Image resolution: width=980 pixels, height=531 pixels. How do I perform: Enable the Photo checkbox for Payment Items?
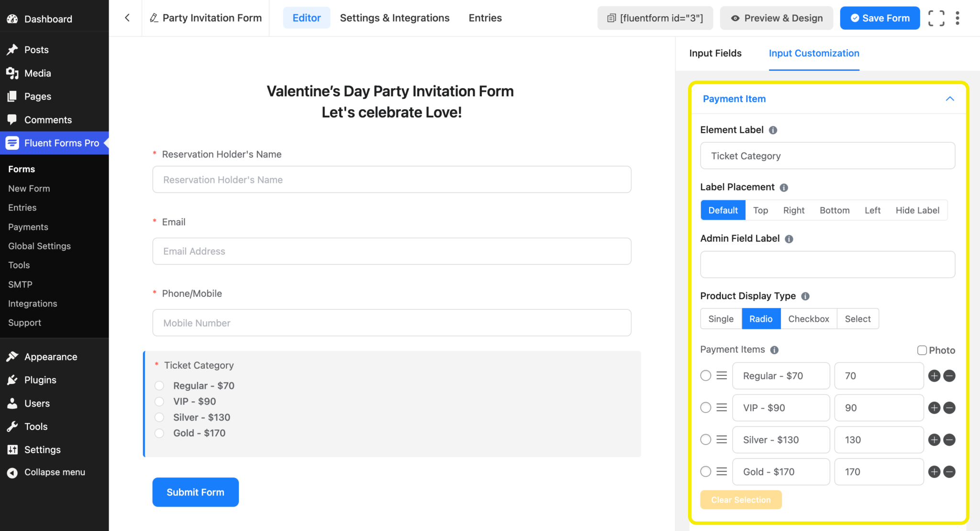(x=922, y=350)
